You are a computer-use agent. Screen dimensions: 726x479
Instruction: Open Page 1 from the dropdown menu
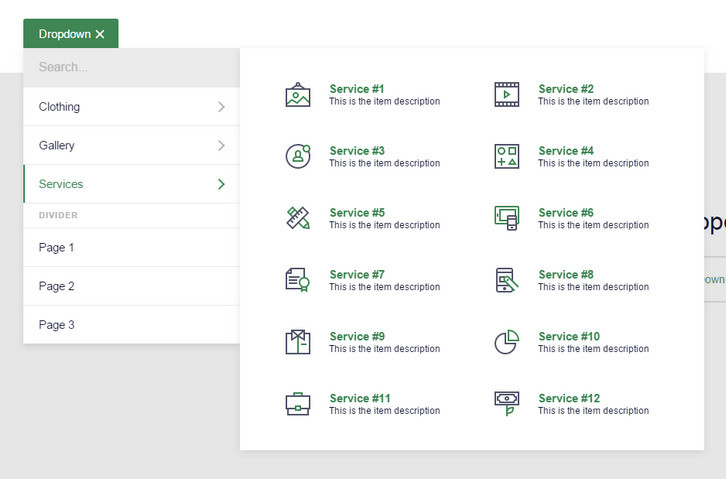pos(57,248)
